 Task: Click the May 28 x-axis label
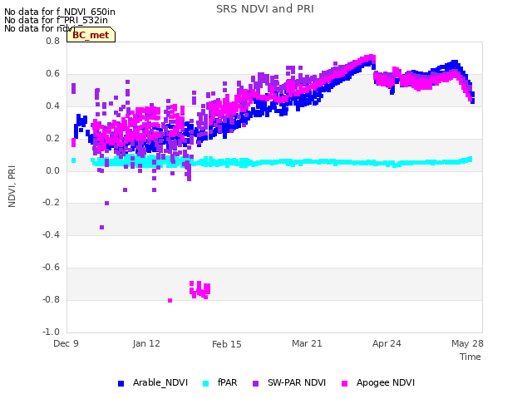(467, 343)
